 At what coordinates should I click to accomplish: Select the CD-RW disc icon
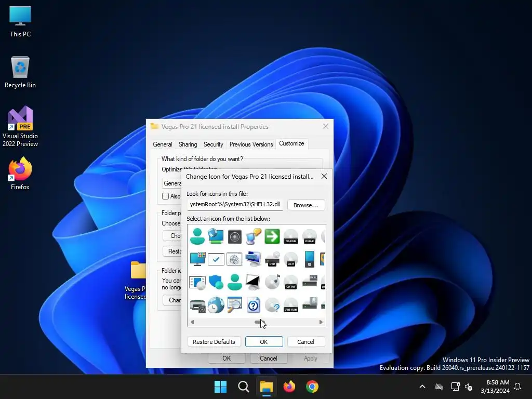(291, 282)
